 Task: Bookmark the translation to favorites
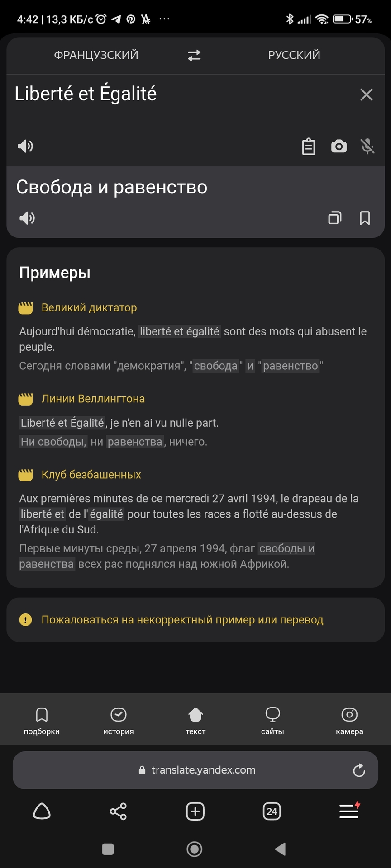click(365, 218)
